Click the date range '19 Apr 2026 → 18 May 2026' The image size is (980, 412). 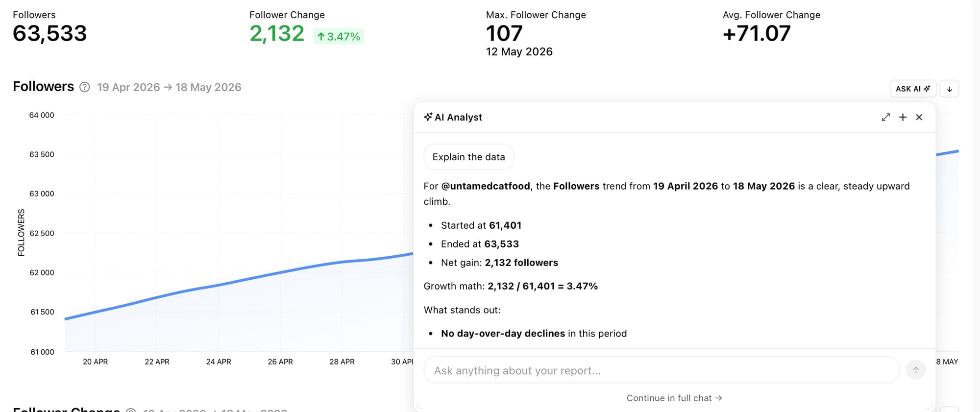169,87
